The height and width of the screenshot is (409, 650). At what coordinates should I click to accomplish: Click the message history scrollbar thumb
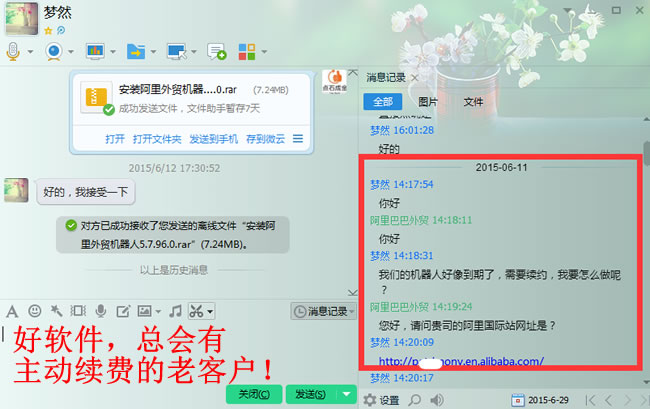tap(647, 153)
